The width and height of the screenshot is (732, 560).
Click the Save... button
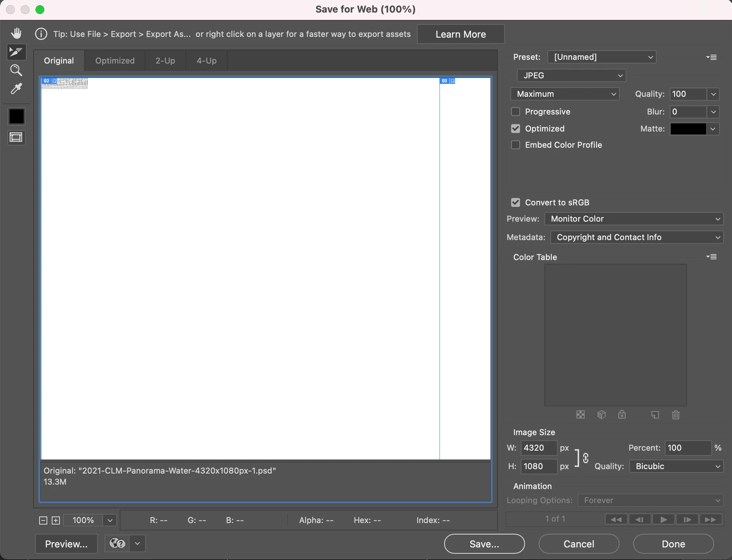(484, 544)
